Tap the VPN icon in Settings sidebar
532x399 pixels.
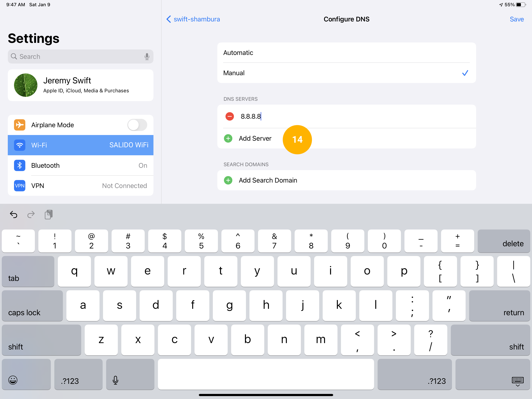click(x=19, y=186)
